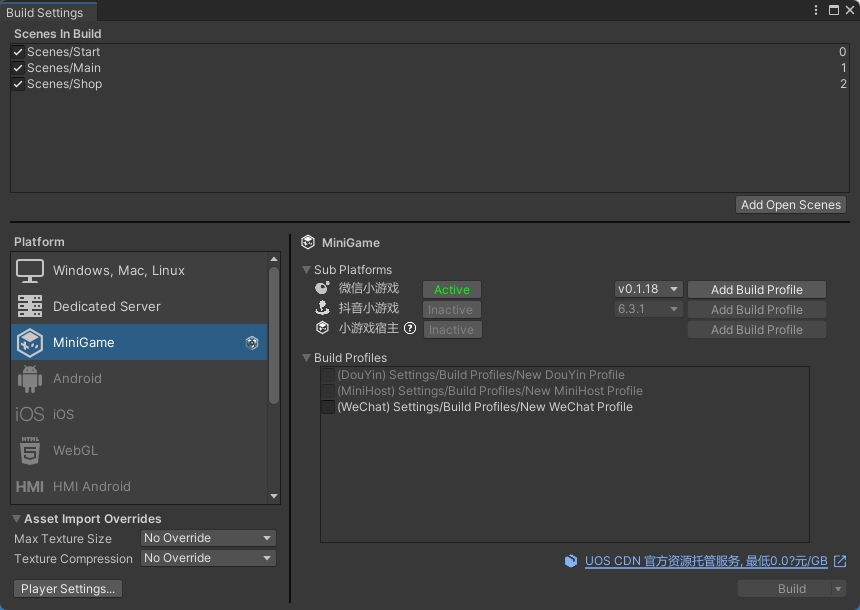
Task: Click the Android platform icon
Action: [30, 379]
